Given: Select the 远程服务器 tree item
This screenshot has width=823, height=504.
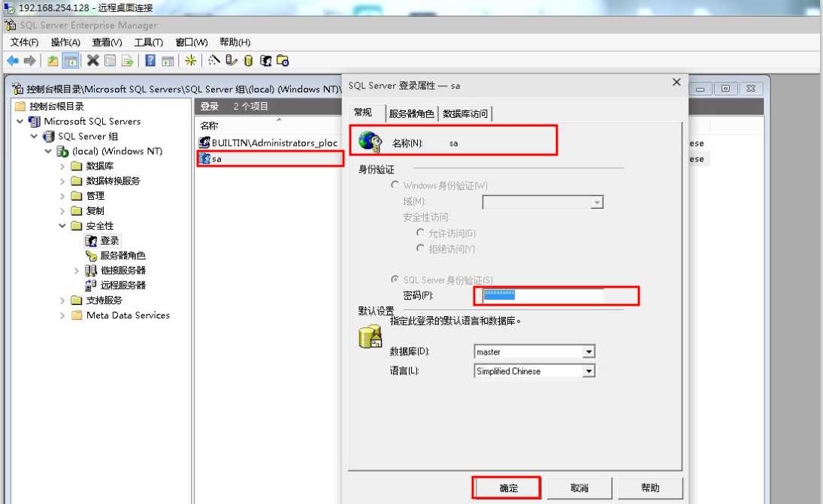Looking at the screenshot, I should [123, 285].
